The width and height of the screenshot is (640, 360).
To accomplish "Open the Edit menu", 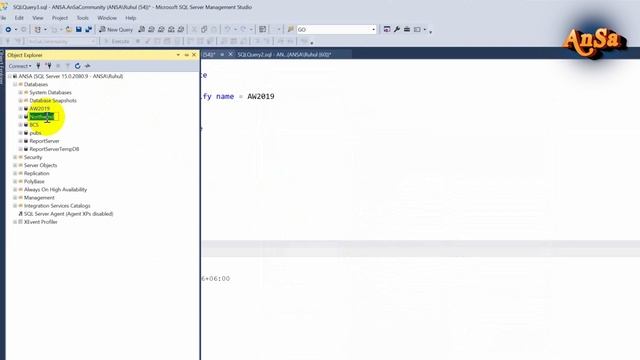I will pyautogui.click(x=19, y=18).
